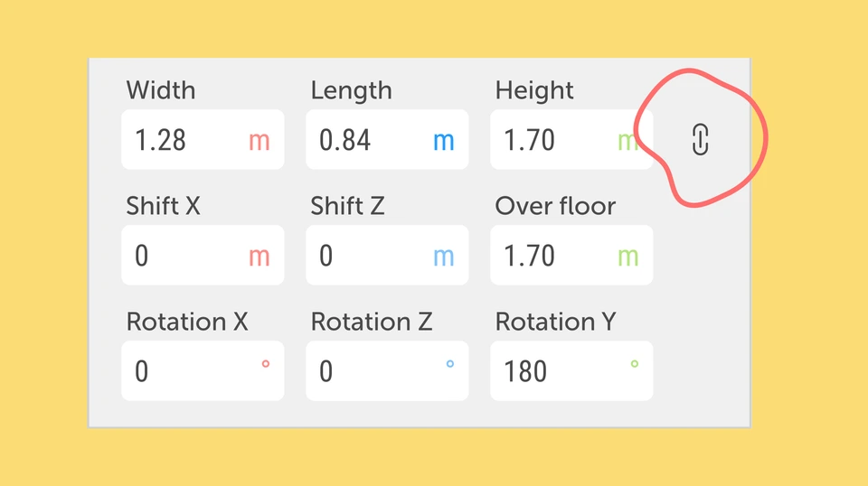Edit the Shift X field
The image size is (868, 486).
[x=203, y=255]
